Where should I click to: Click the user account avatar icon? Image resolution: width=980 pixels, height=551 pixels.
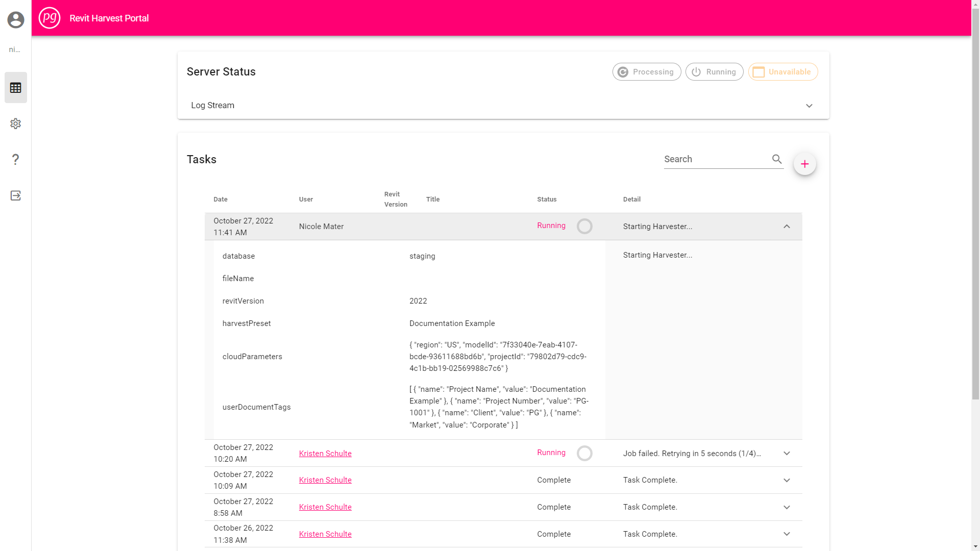pos(15,20)
